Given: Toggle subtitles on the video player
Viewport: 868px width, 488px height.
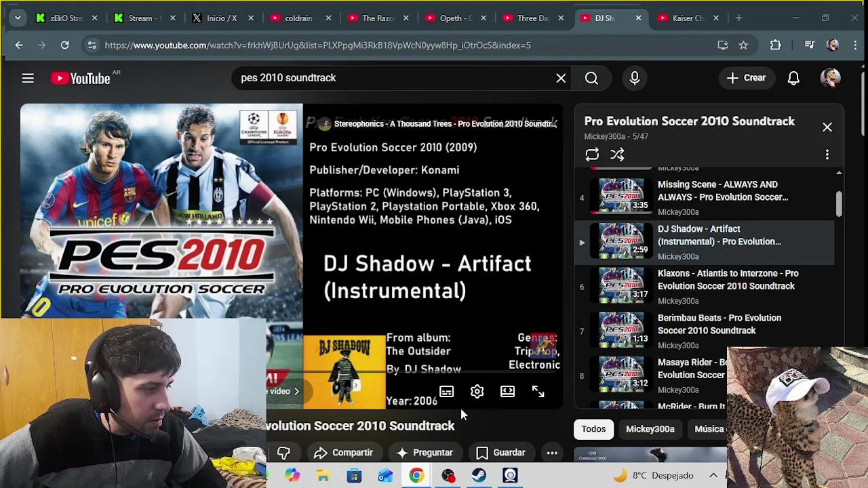Looking at the screenshot, I should point(446,392).
